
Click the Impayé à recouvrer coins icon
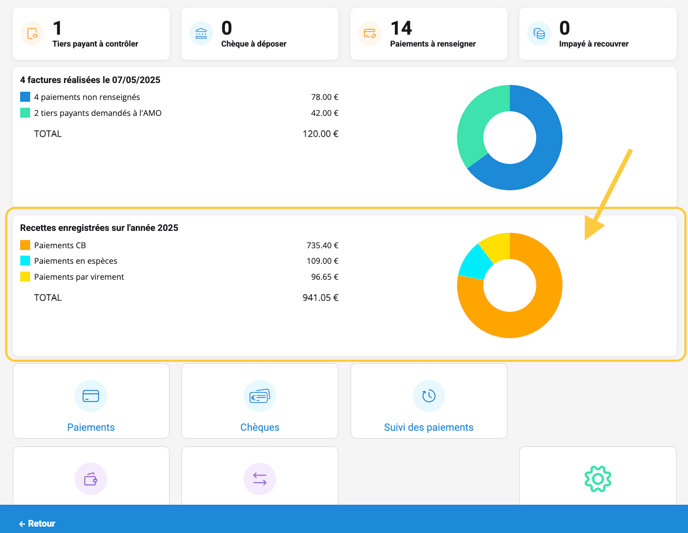click(x=539, y=34)
